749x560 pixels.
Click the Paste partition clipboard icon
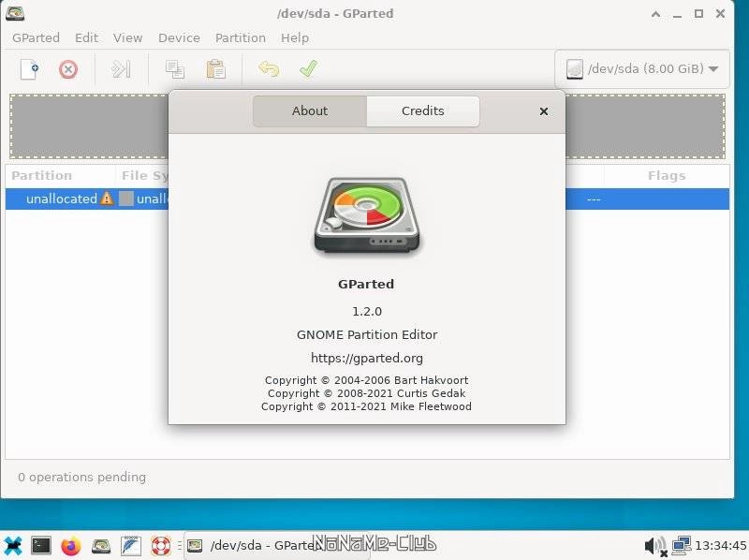point(216,69)
